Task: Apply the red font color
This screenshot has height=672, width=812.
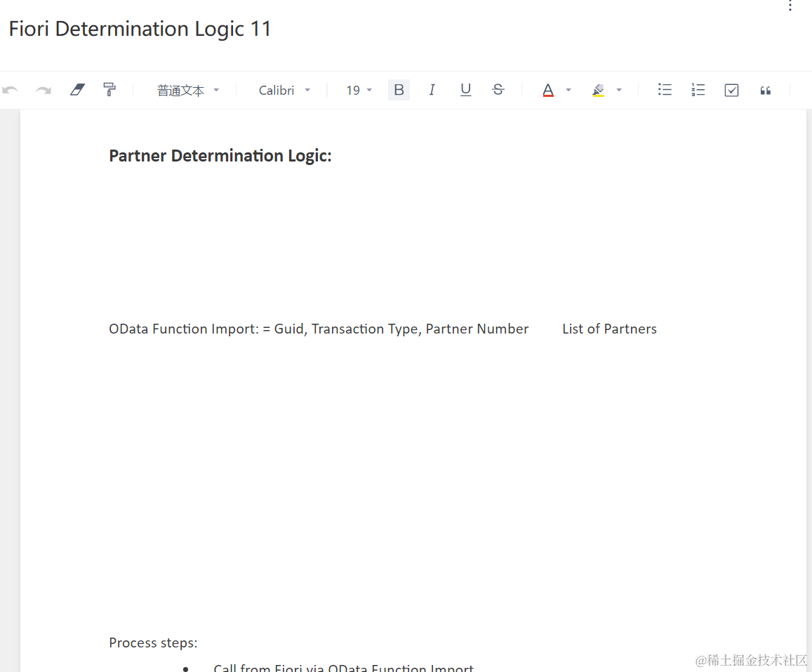Action: 548,90
